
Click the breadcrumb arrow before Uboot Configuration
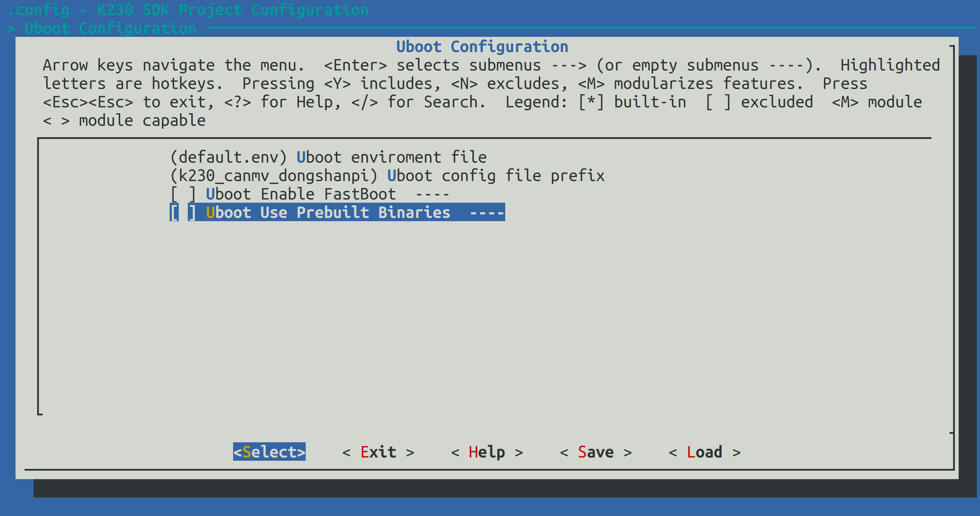pyautogui.click(x=11, y=29)
